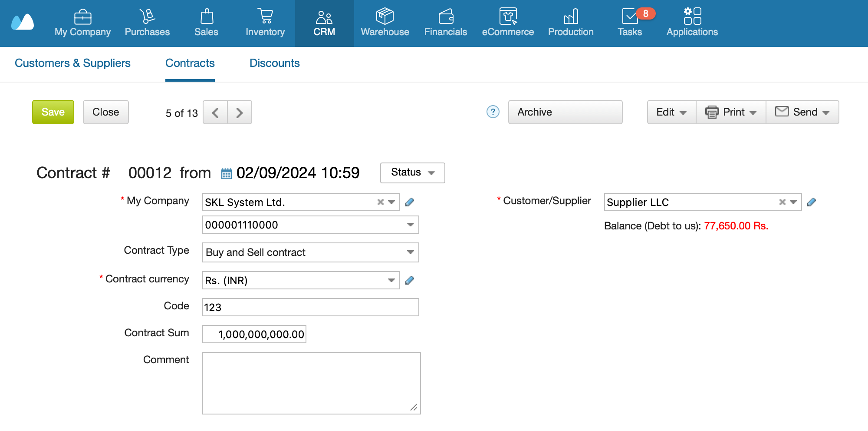The width and height of the screenshot is (868, 431).
Task: Click into the Comment text area
Action: 311,383
